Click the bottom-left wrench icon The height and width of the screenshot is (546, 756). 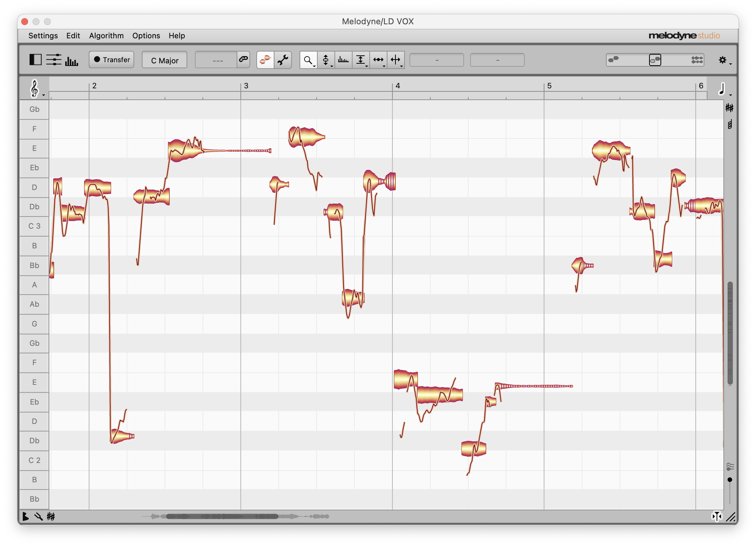38,516
